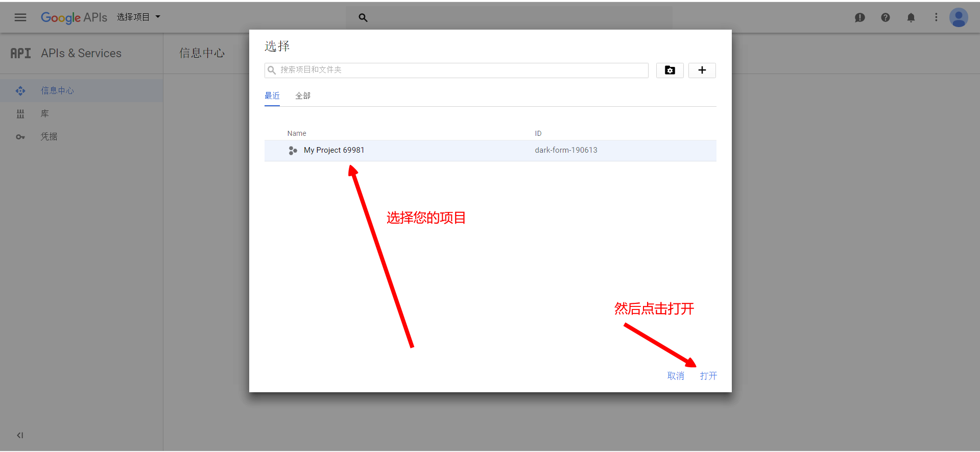This screenshot has width=980, height=452.
Task: Expand the 选择项目 project dropdown
Action: point(138,17)
